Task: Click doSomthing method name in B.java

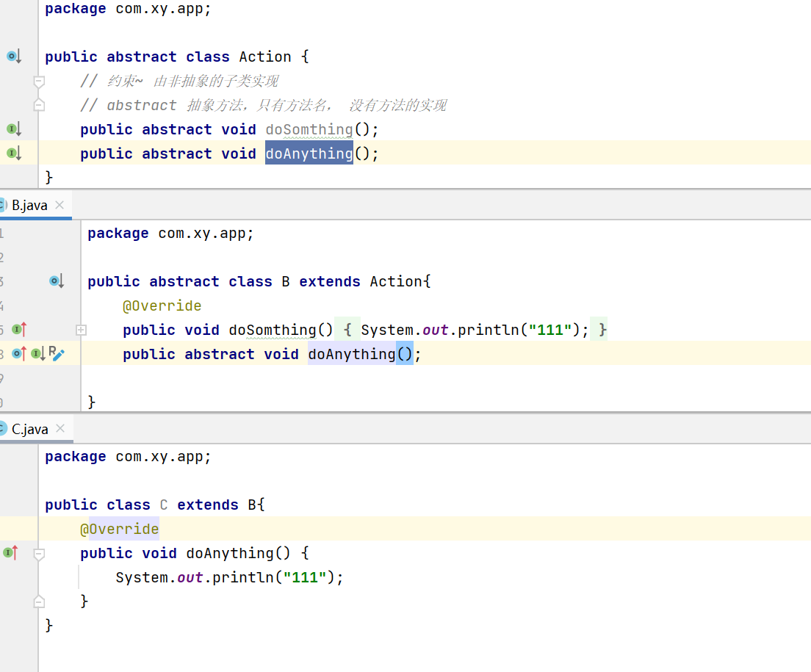Action: (273, 330)
